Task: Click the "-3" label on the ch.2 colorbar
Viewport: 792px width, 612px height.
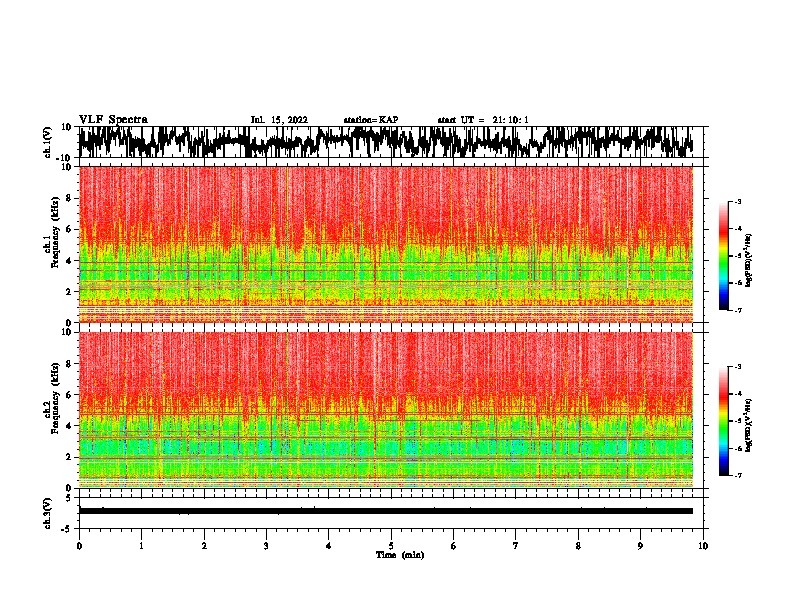Action: coord(738,367)
